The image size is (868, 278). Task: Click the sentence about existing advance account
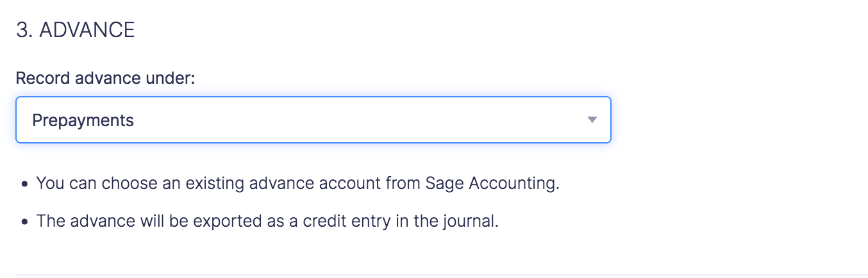pyautogui.click(x=298, y=183)
